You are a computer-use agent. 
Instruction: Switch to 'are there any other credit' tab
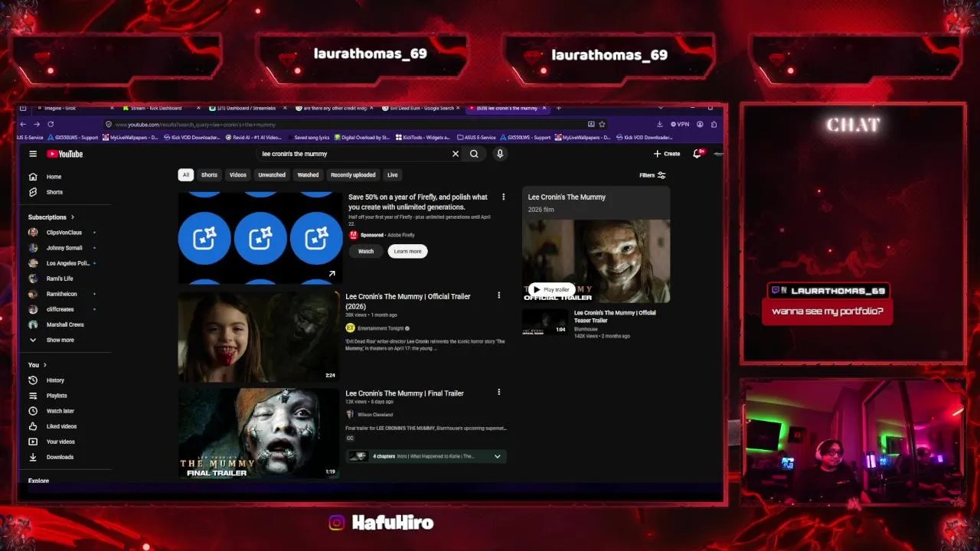[330, 108]
